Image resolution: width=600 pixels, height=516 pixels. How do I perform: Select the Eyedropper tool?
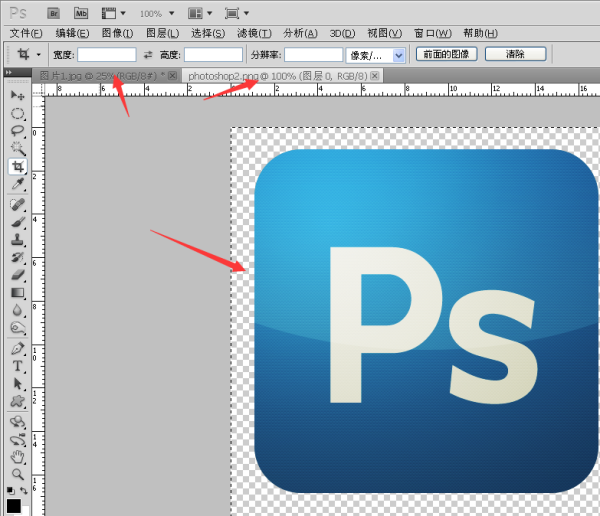pyautogui.click(x=17, y=184)
